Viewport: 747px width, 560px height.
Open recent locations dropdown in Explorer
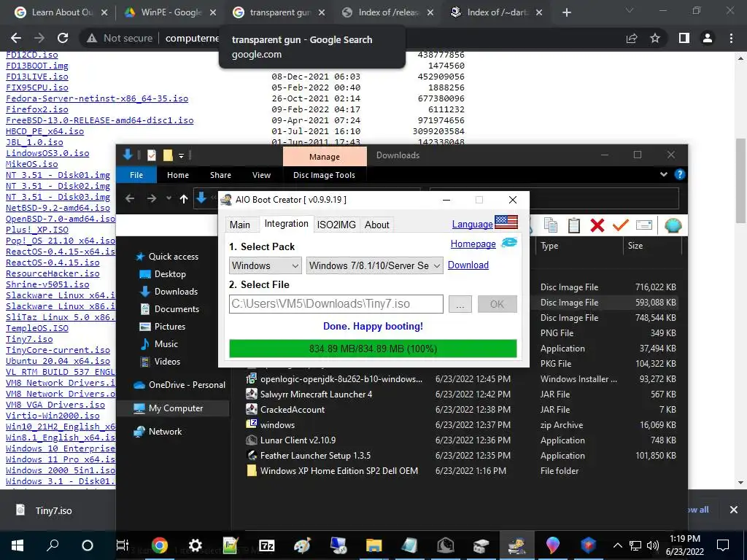(x=169, y=198)
